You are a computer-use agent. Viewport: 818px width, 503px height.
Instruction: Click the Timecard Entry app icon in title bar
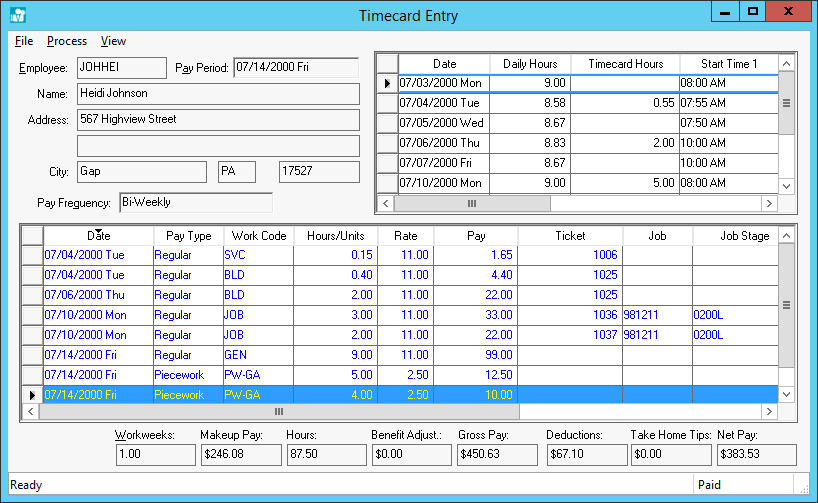coord(17,15)
